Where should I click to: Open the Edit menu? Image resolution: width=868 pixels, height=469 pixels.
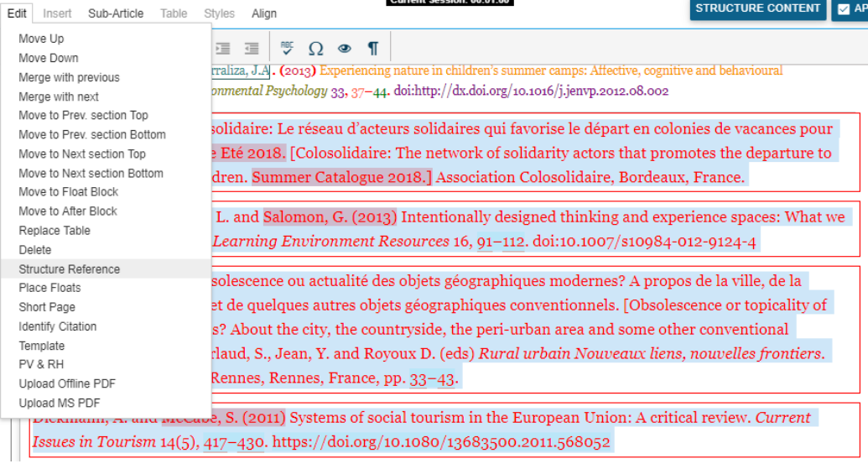coord(17,13)
